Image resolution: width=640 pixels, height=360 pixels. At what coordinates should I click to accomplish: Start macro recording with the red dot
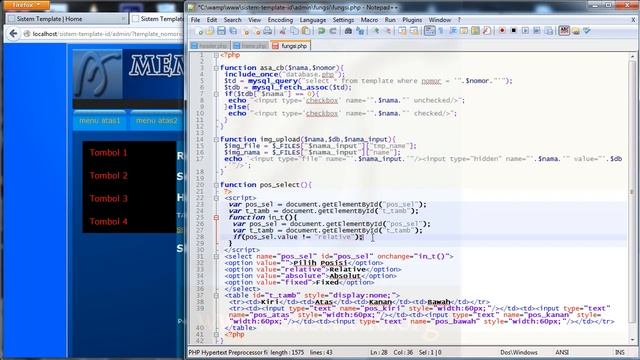[x=502, y=31]
